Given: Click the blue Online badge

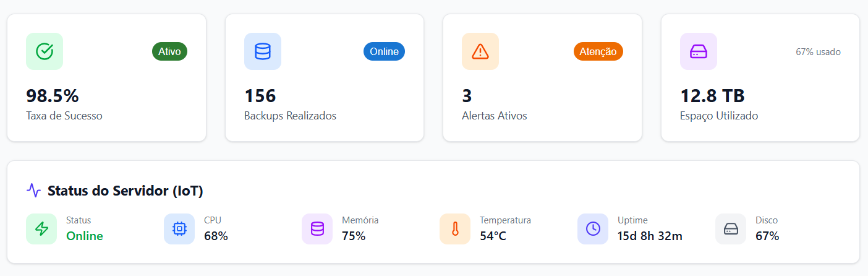Looking at the screenshot, I should [x=384, y=51].
